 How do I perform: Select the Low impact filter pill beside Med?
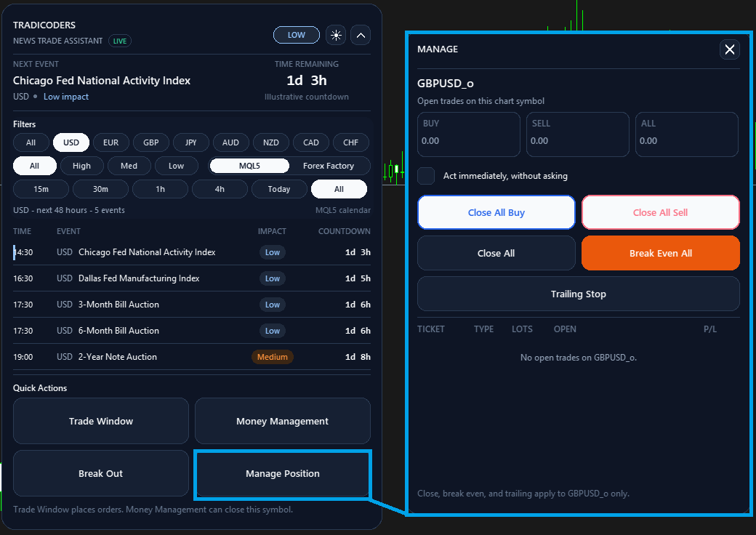coord(177,166)
